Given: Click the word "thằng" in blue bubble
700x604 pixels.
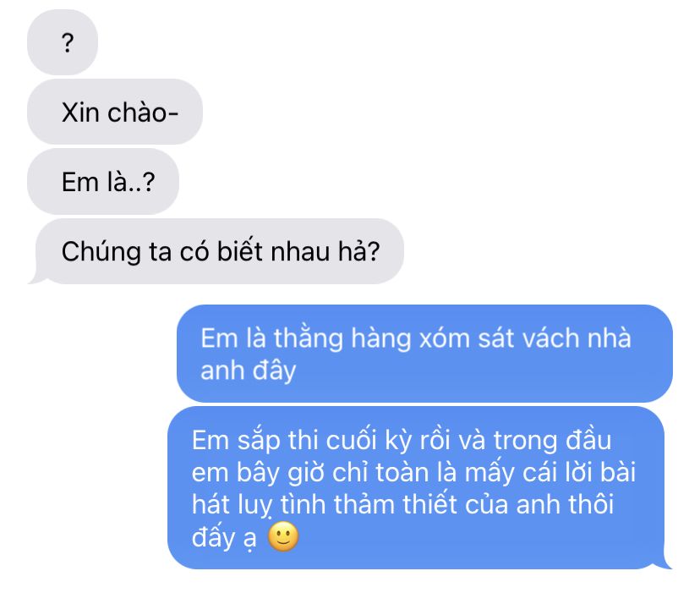Looking at the screenshot, I should point(309,338).
